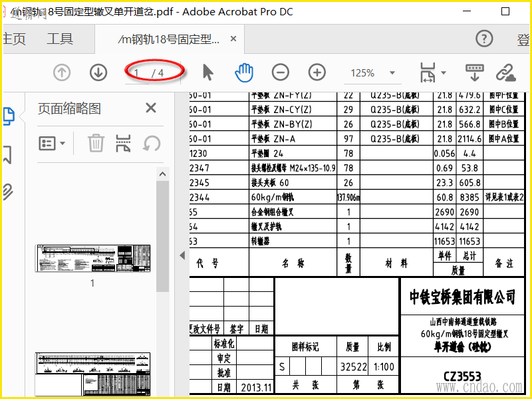Zoom in with the plus button
532x399 pixels.
pyautogui.click(x=317, y=72)
